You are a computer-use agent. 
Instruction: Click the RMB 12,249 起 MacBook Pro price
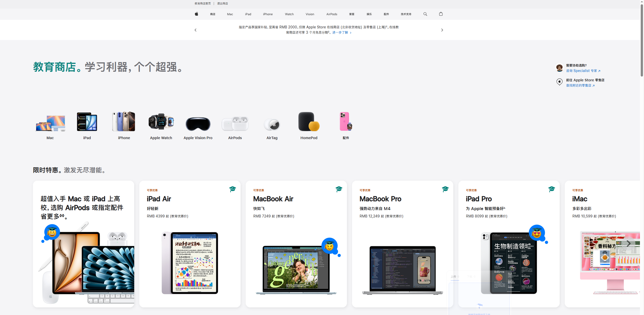click(x=381, y=216)
